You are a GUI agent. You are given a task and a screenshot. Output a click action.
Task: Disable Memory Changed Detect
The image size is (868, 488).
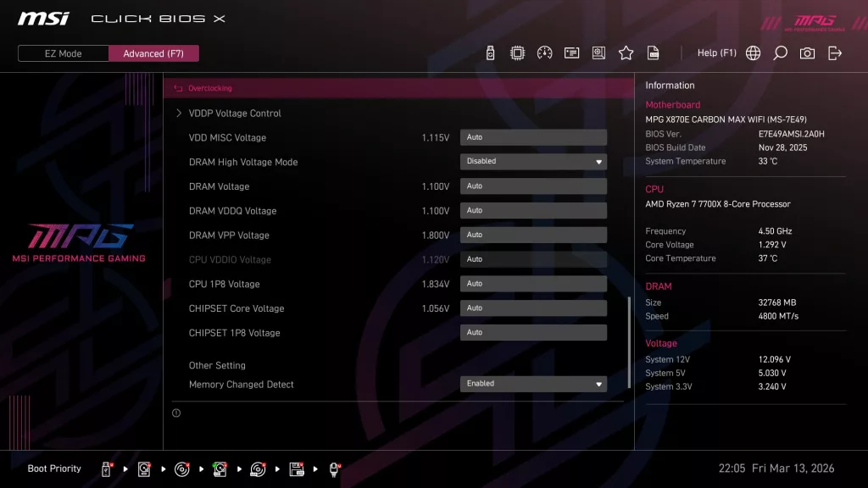click(x=533, y=383)
